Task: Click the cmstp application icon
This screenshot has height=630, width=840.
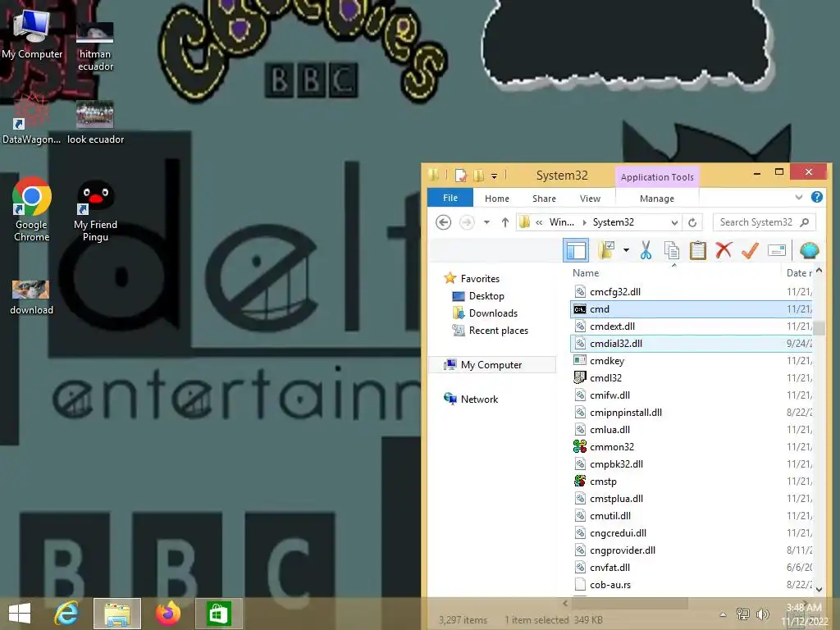Action: click(580, 481)
